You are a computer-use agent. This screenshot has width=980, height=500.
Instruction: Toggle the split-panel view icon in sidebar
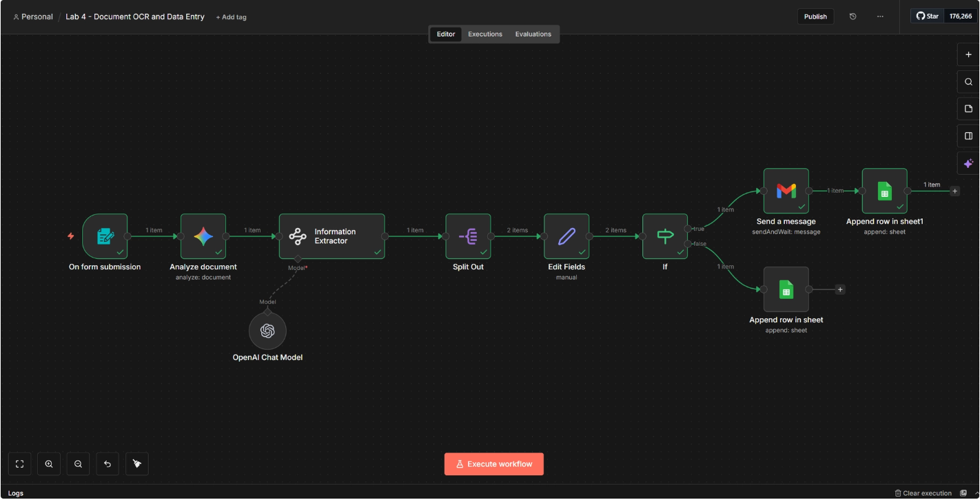(x=968, y=136)
